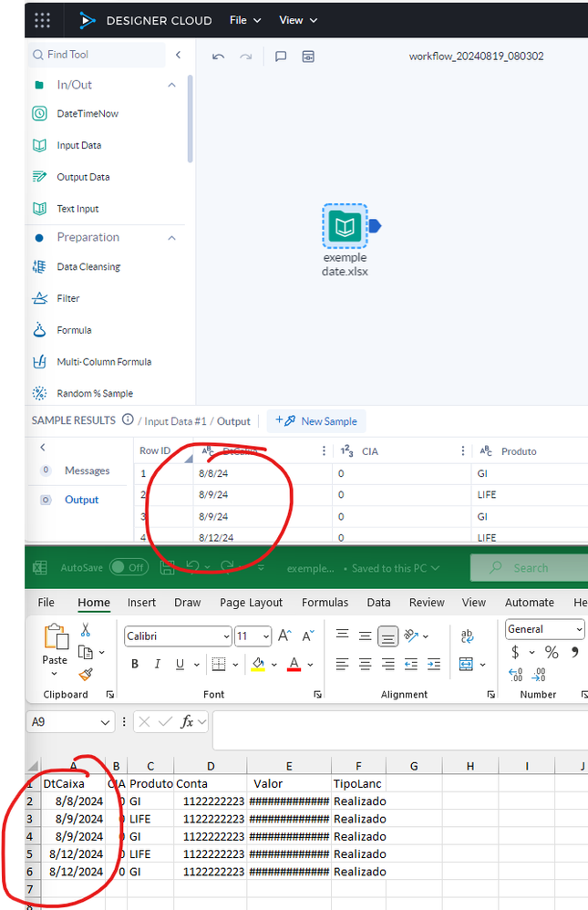
Task: Click the Excel fill color highlighter swatch
Action: (258, 664)
